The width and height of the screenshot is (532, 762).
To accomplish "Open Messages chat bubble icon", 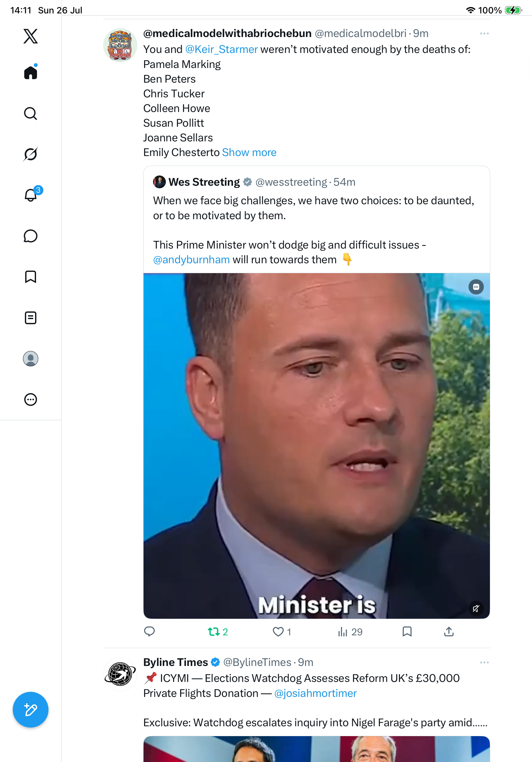I will click(x=31, y=236).
